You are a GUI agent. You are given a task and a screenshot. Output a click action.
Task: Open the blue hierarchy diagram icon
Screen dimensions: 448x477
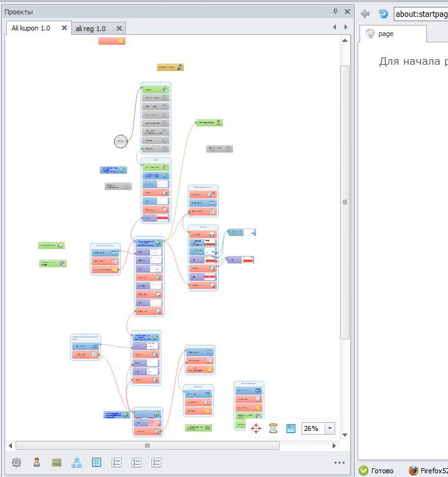click(x=77, y=463)
